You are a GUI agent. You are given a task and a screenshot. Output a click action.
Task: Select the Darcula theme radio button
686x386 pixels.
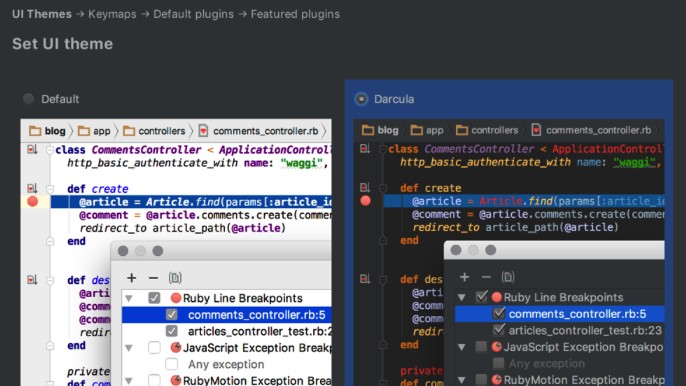(361, 99)
